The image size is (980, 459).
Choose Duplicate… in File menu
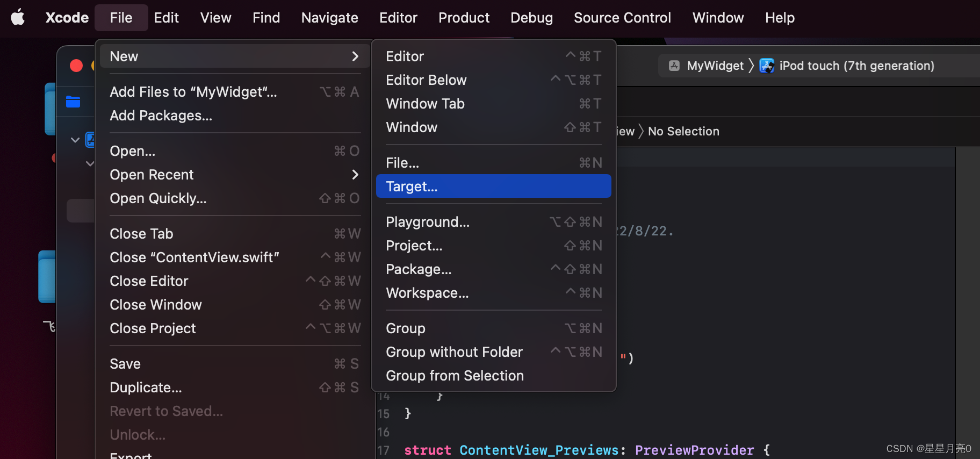click(235, 388)
